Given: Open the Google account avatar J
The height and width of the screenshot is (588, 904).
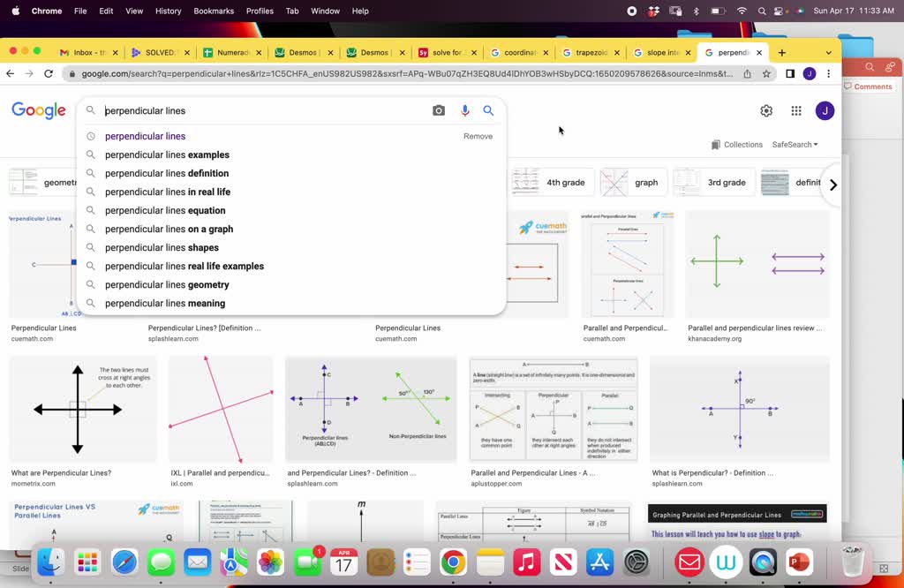Looking at the screenshot, I should pos(828,110).
